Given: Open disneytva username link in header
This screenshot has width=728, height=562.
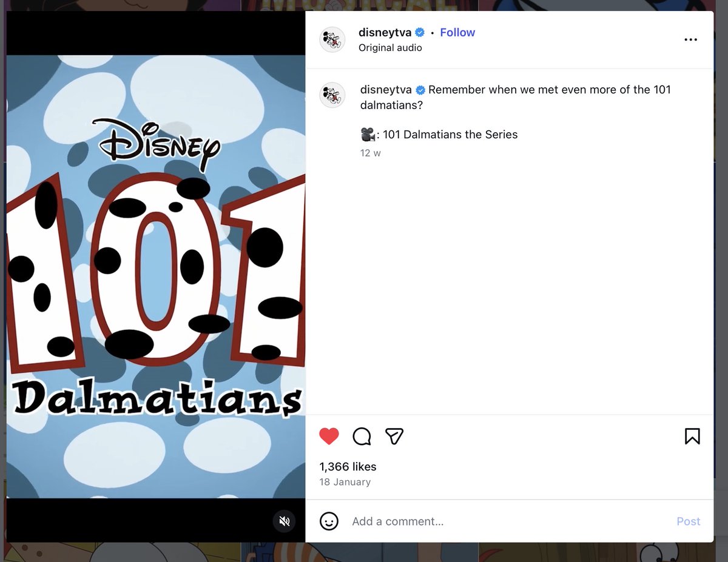Looking at the screenshot, I should pos(385,33).
